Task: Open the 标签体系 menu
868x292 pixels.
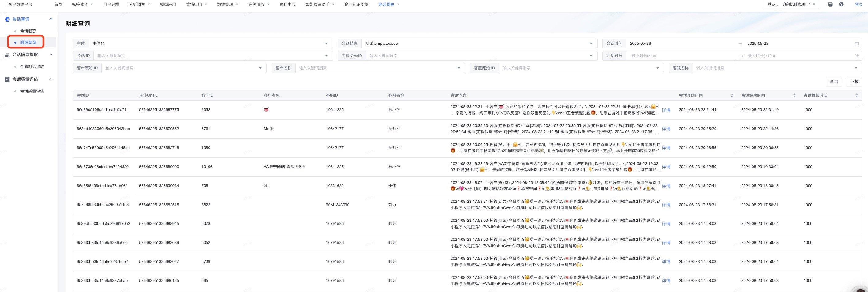Action: tap(83, 4)
